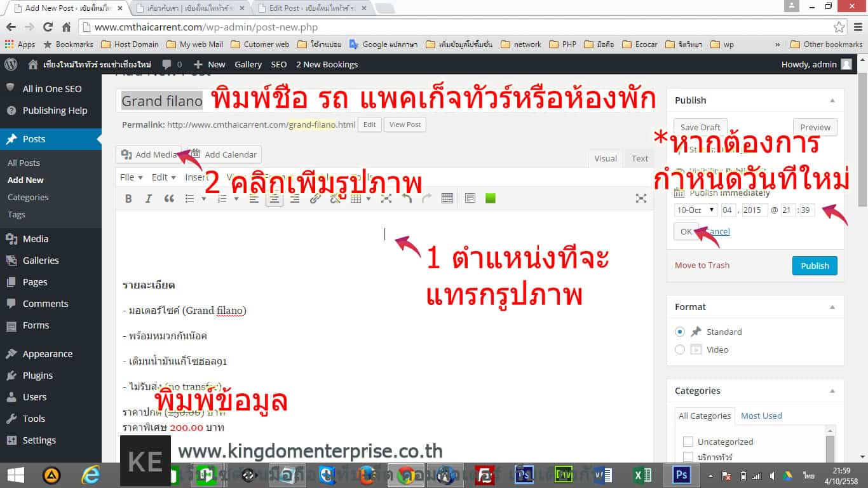Viewport: 868px width, 488px height.
Task: Collapse the Publish panel
Action: coord(832,100)
